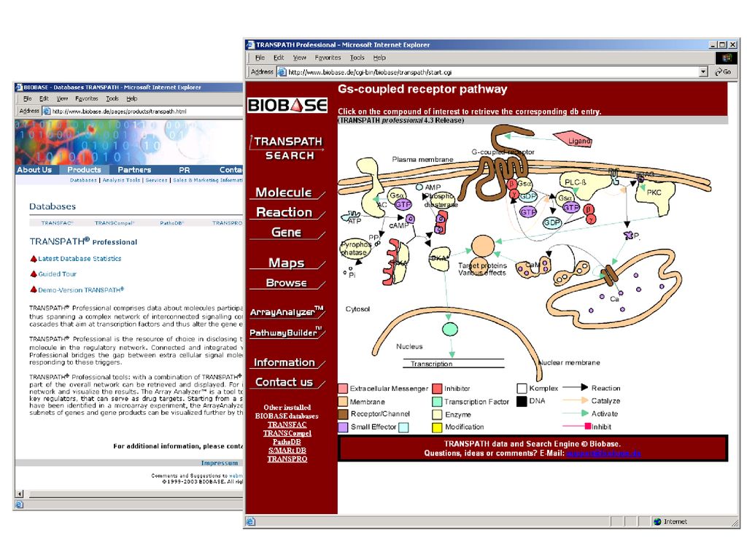Image resolution: width=747 pixels, height=560 pixels.
Task: Open the Gene section in sidebar
Action: [287, 233]
